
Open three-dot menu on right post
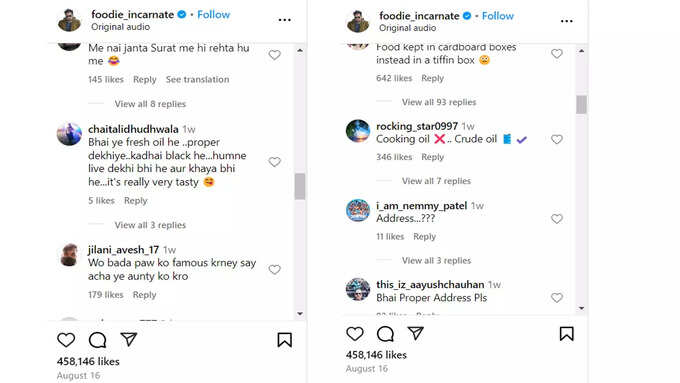pos(566,21)
